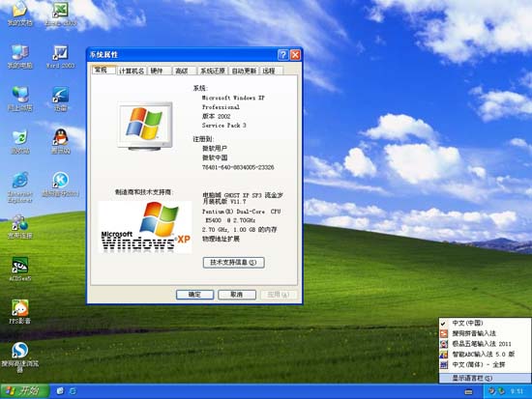
Task: Select the ACDSee5 desktop shortcut
Action: [x=20, y=270]
